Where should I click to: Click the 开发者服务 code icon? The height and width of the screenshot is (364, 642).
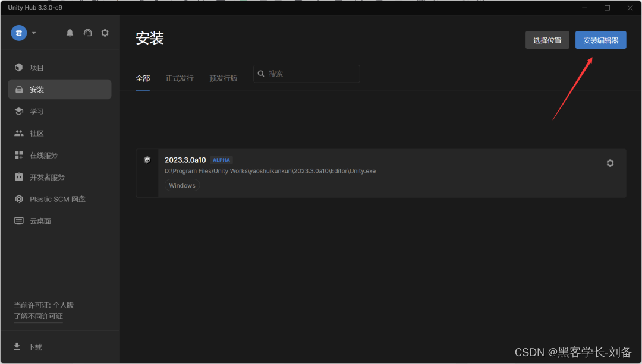point(19,177)
